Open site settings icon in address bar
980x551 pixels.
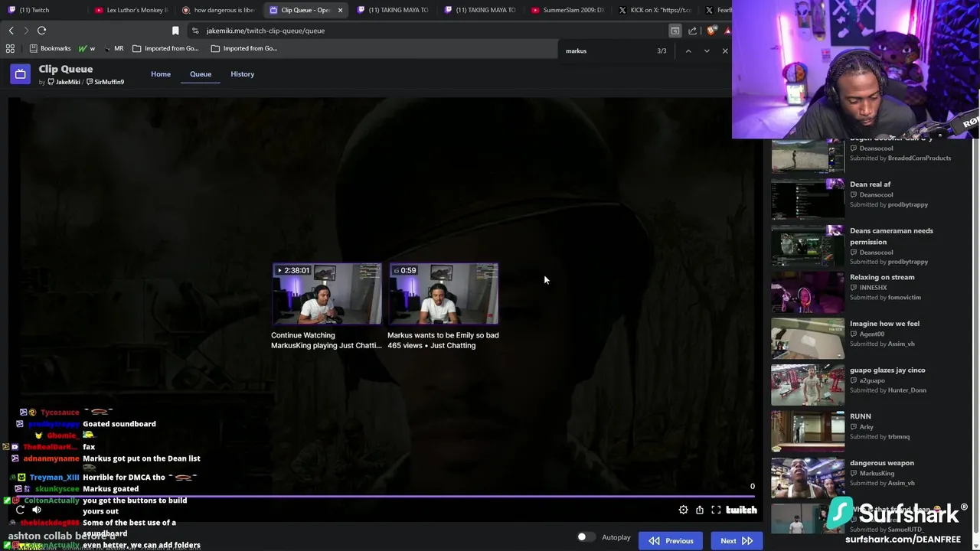195,31
